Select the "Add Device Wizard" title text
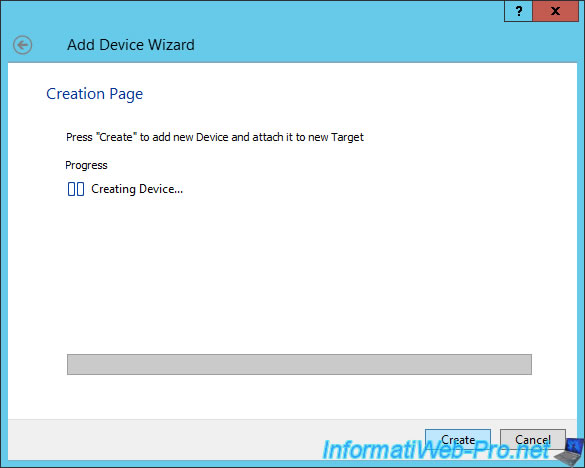Viewport: 585px width, 468px height. (x=131, y=45)
